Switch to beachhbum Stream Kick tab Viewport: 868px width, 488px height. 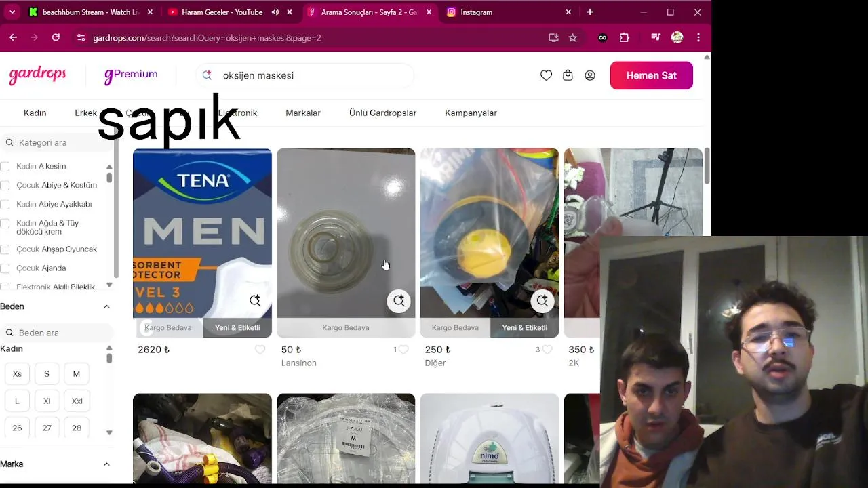click(91, 12)
